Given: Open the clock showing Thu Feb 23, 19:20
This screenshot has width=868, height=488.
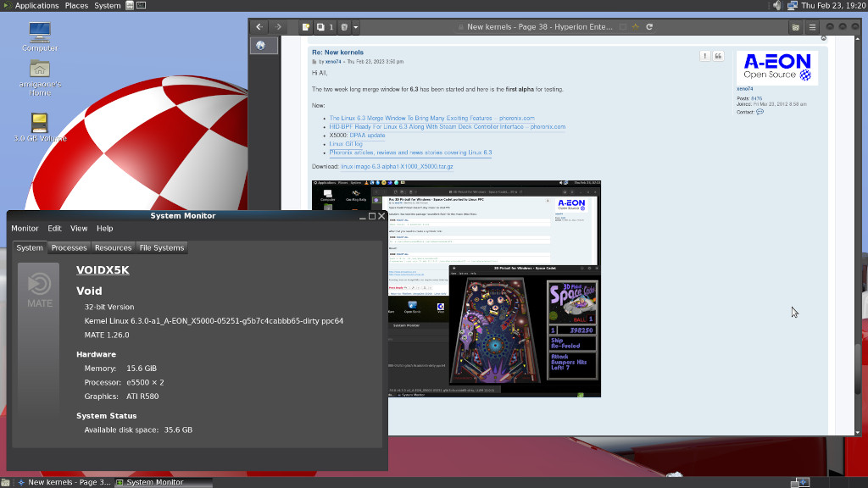Looking at the screenshot, I should [x=833, y=6].
